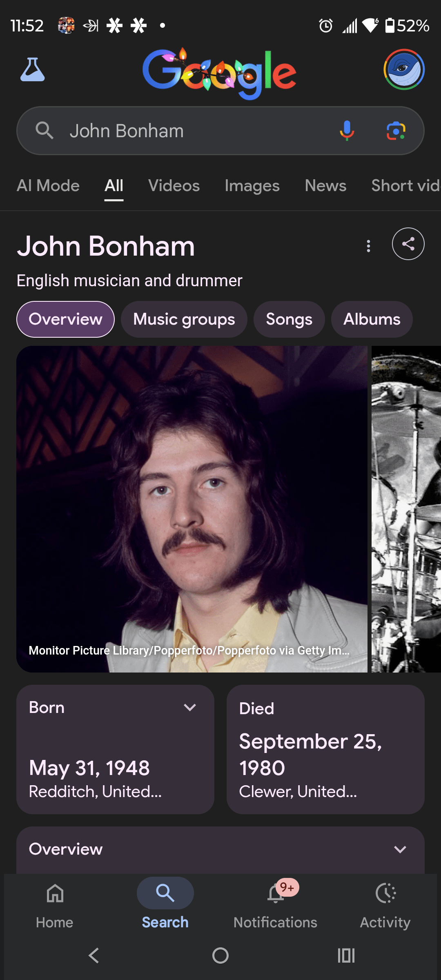The image size is (441, 980).
Task: Tap the Android back navigation button
Action: 94,955
